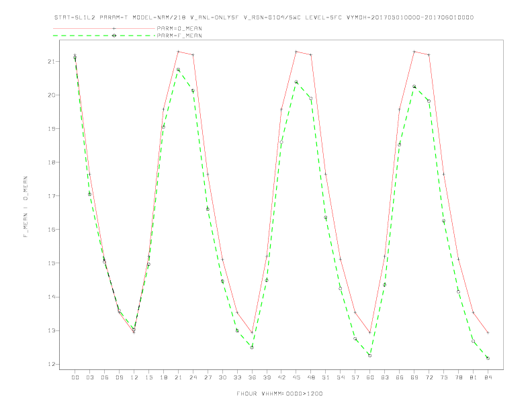Click y-axis tick label 14
The width and height of the screenshot is (532, 411).
(52, 297)
